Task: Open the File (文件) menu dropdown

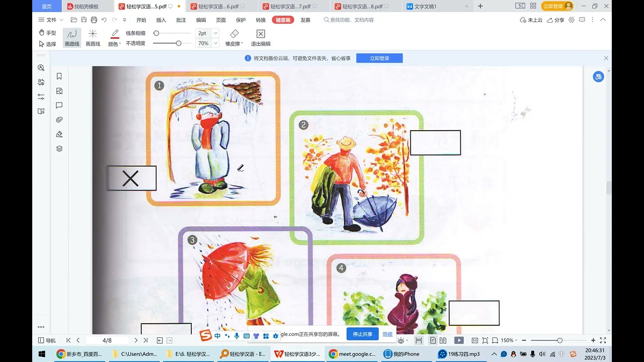Action: [x=51, y=20]
